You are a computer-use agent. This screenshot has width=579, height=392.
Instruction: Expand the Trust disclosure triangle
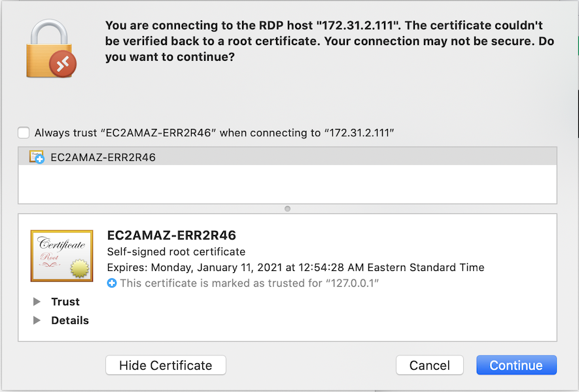tap(37, 302)
